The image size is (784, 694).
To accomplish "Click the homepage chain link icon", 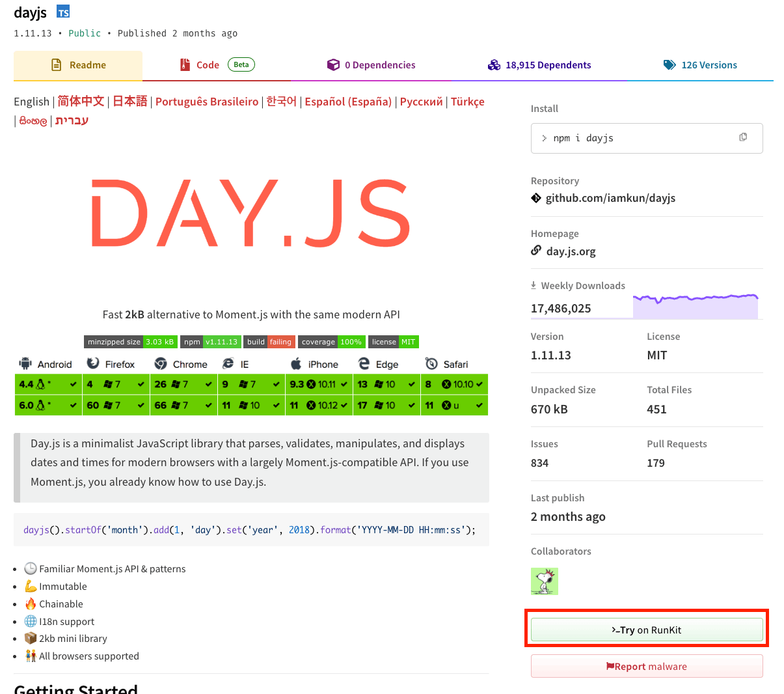I will point(536,250).
